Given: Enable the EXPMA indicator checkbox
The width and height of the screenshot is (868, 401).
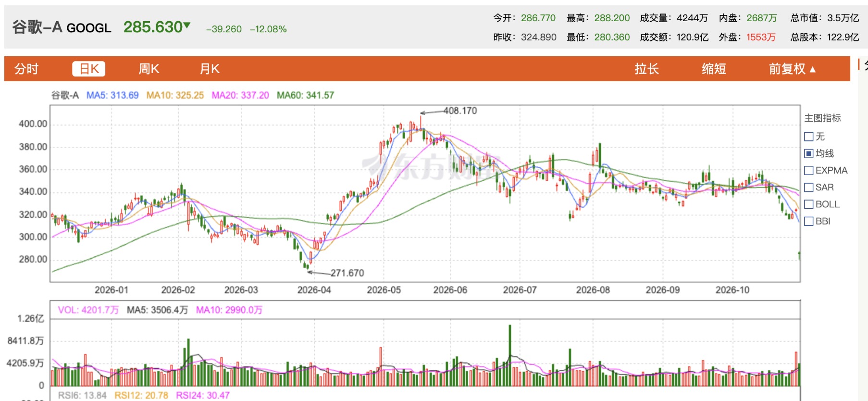Looking at the screenshot, I should click(x=809, y=170).
